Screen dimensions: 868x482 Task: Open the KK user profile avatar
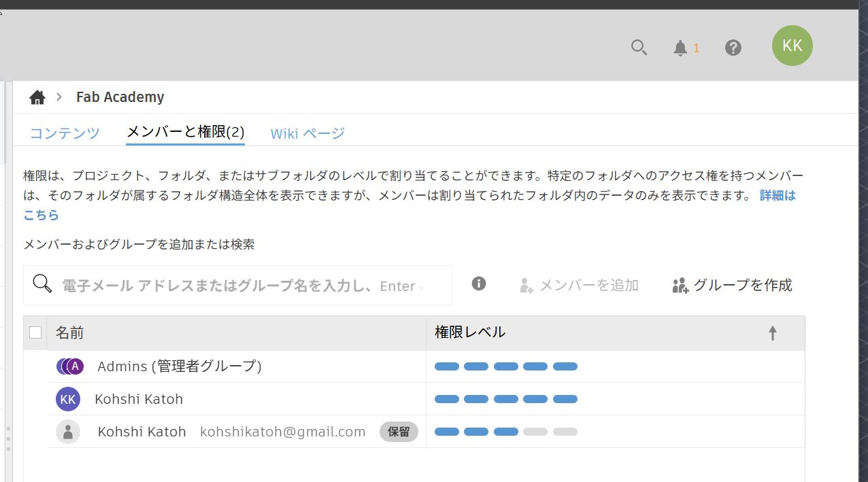pyautogui.click(x=792, y=46)
